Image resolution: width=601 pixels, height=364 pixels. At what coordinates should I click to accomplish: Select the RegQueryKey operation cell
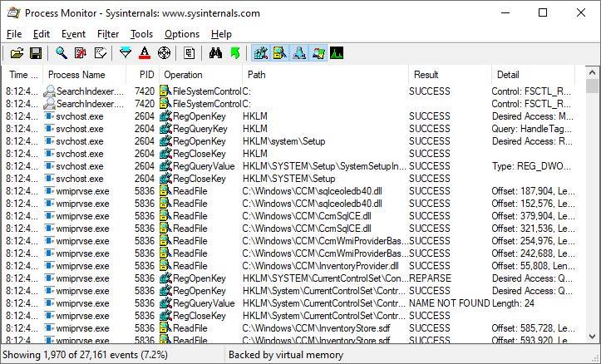tap(200, 129)
